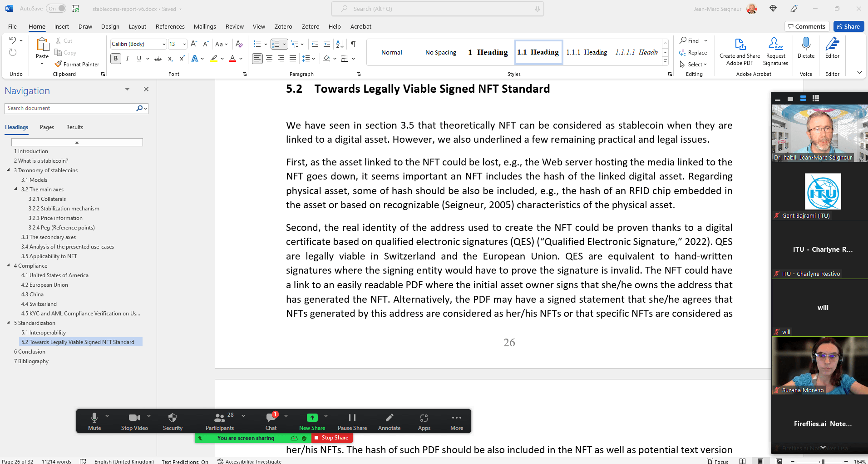Viewport: 868px width, 464px height.
Task: Enable subscript formatting
Action: pos(170,59)
